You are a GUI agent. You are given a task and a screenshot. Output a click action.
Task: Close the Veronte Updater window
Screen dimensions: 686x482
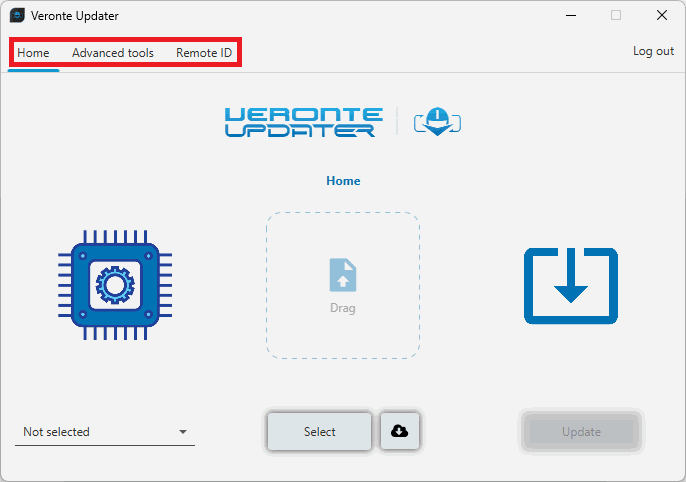pos(662,15)
